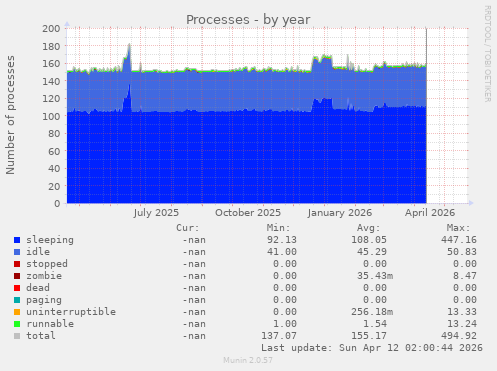
Task: Click uninterruptible max value 13.33
Action: click(462, 312)
